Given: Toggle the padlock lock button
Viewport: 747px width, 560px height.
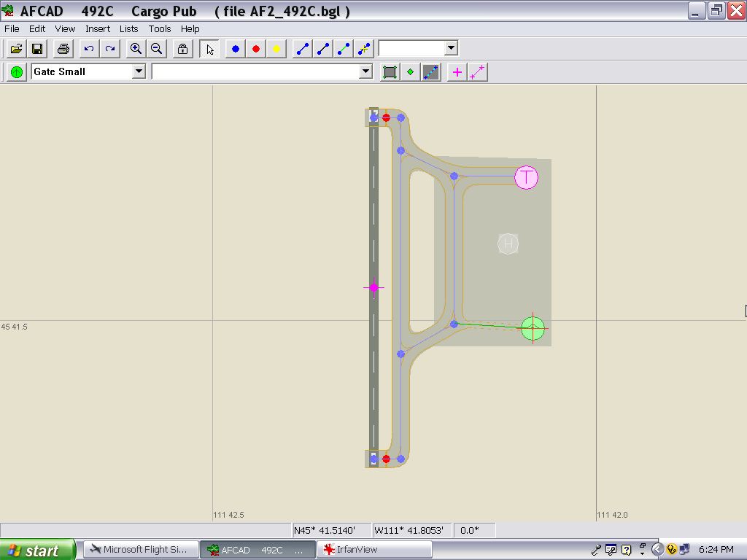Looking at the screenshot, I should click(x=182, y=49).
